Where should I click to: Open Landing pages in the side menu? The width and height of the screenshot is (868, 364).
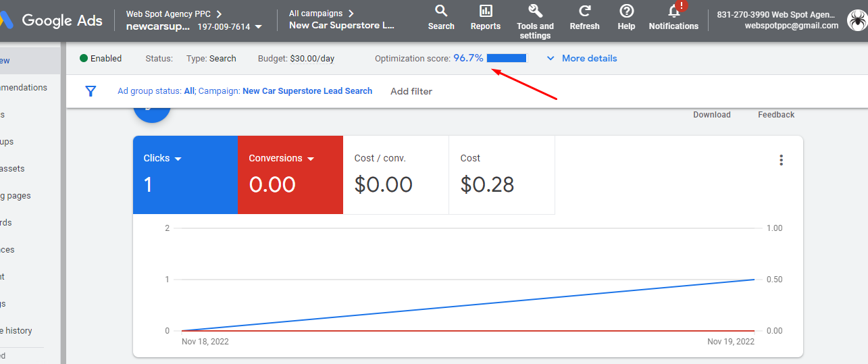pos(16,196)
